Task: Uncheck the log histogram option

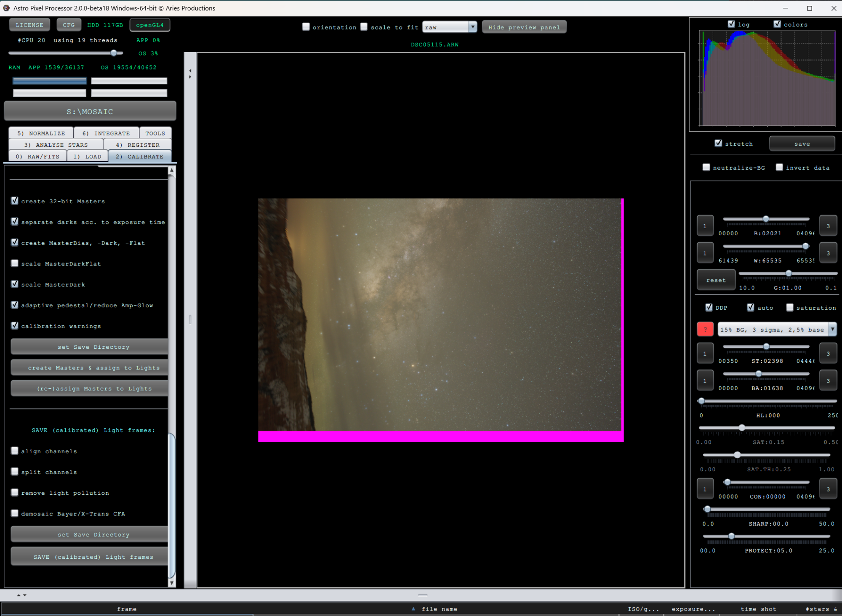Action: [x=731, y=24]
